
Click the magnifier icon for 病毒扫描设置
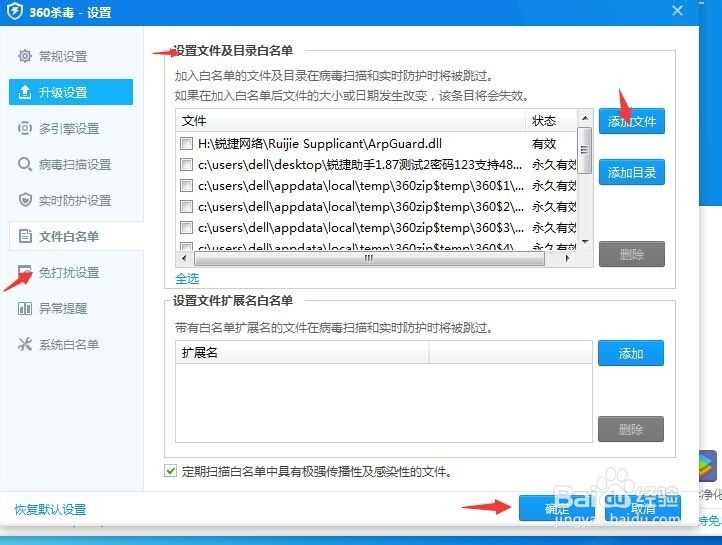[x=25, y=164]
